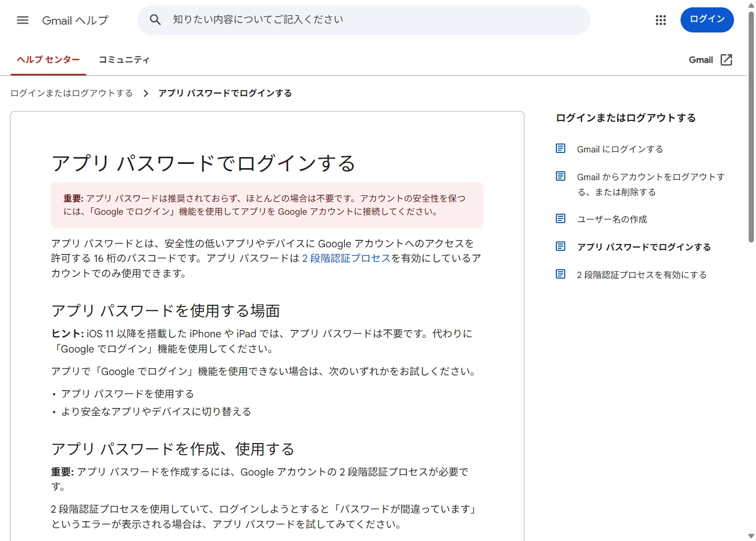This screenshot has width=756, height=541.
Task: Click bullet より安全なアプリやデバイスに切り替える
Action: click(x=156, y=412)
